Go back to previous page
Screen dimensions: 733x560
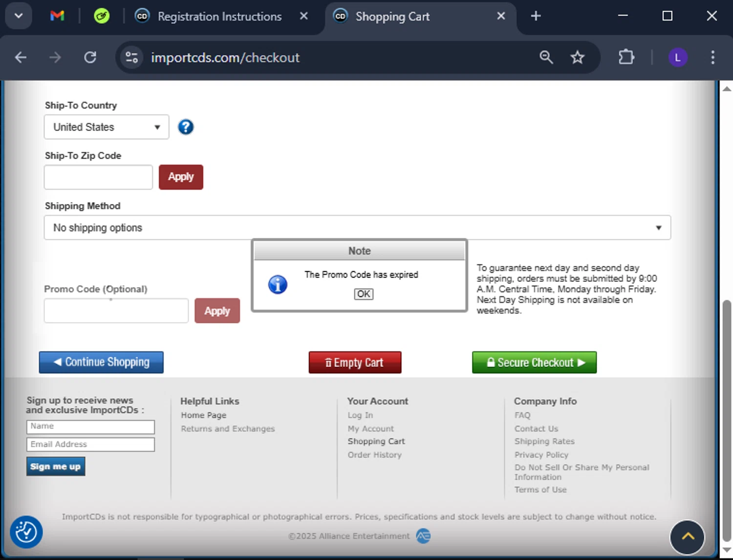21,58
